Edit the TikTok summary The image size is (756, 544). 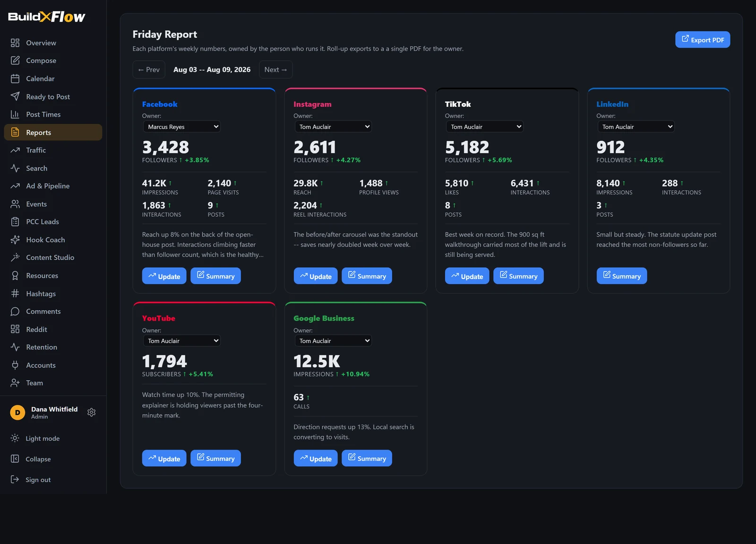click(518, 276)
